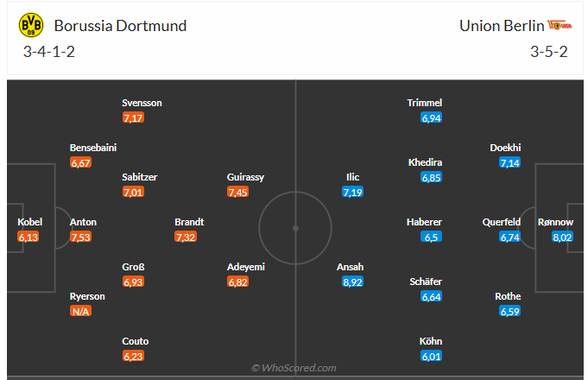Open the Borussia Dortmund team name

[x=120, y=25]
